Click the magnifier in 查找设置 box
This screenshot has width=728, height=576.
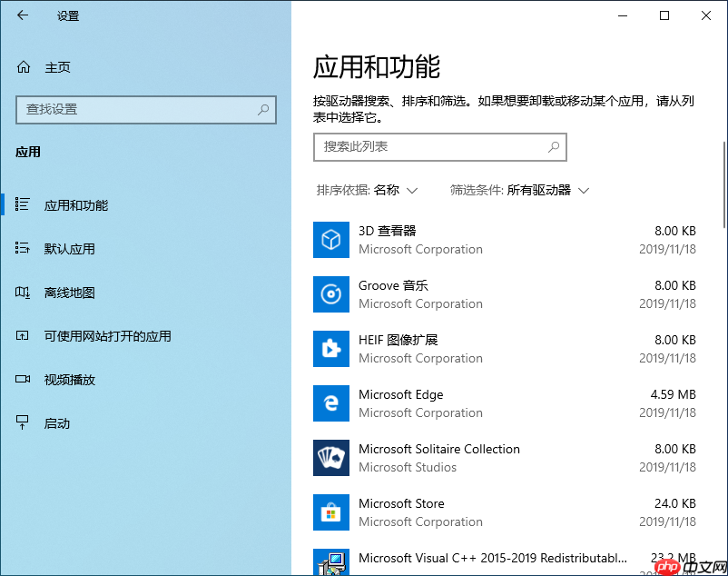pos(263,110)
